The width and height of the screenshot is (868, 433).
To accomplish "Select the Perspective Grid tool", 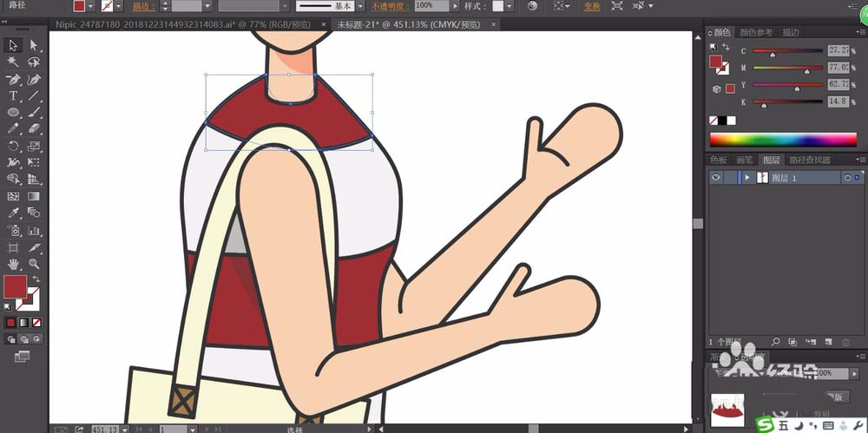I will 34,179.
